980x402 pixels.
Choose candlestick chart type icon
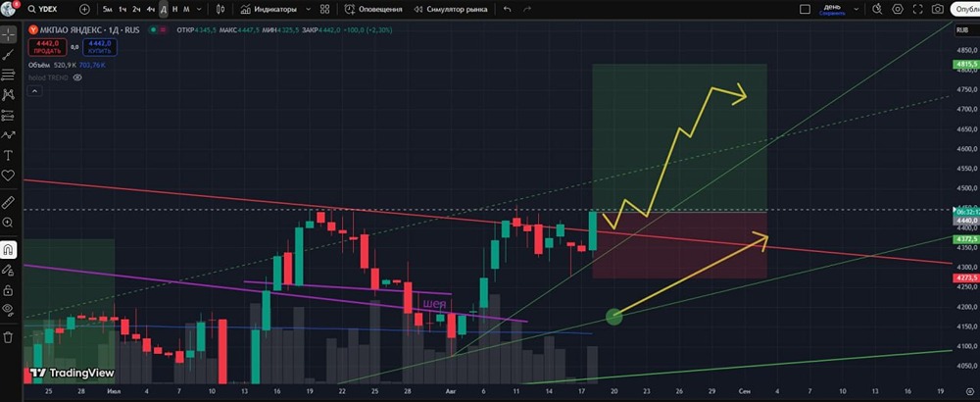(x=220, y=10)
